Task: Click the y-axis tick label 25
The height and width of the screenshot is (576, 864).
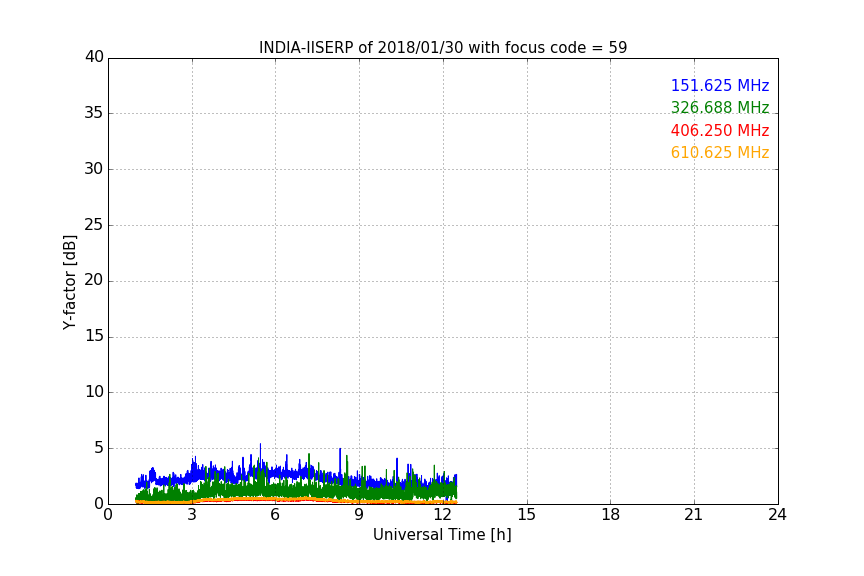Action: pyautogui.click(x=94, y=224)
